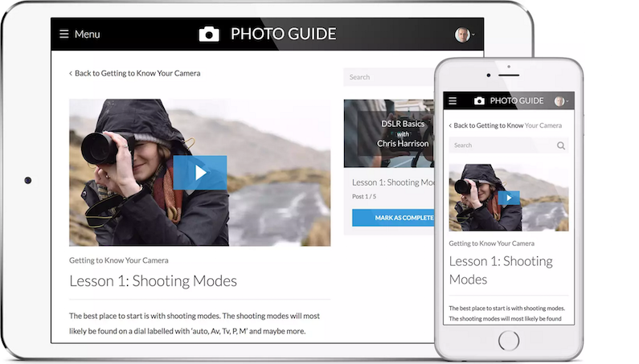Click the PHOTO GUIDE title on the tablet
This screenshot has width=639, height=364.
click(x=283, y=34)
